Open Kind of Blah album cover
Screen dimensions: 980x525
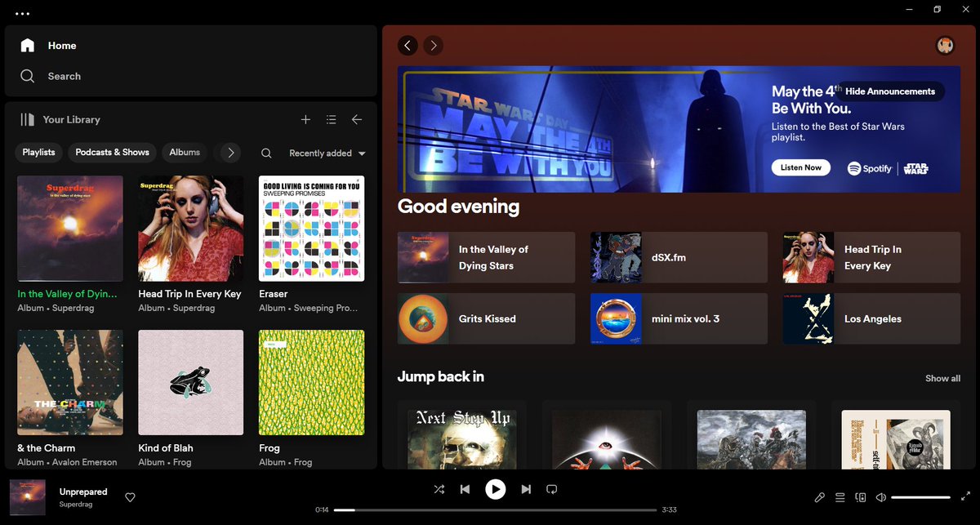[x=191, y=382]
